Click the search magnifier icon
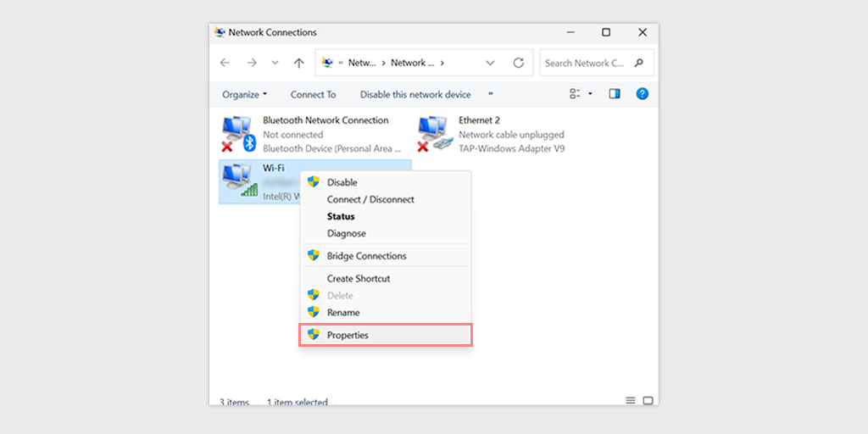 tap(639, 63)
